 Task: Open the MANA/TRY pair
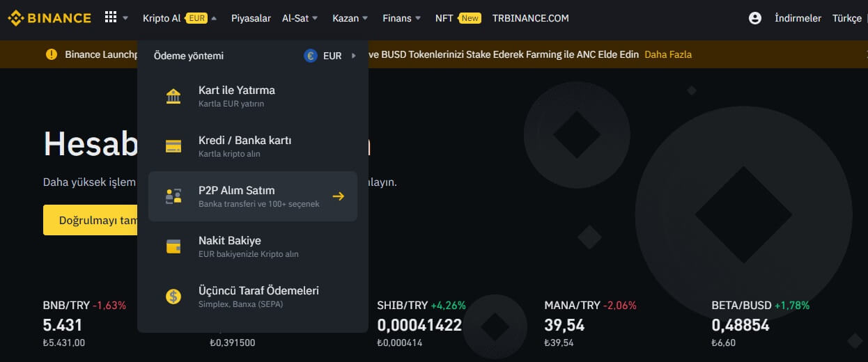click(572, 305)
